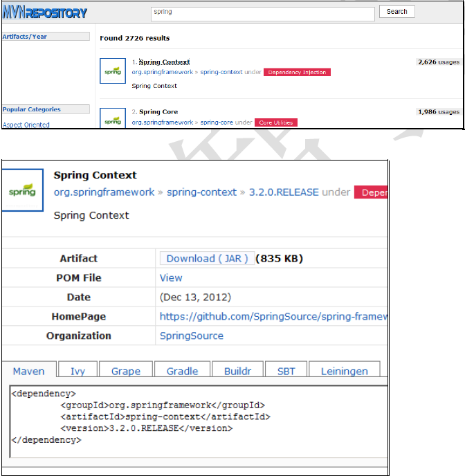Click the truncated red 'Depen' category tag
The image size is (465, 476).
[x=371, y=192]
